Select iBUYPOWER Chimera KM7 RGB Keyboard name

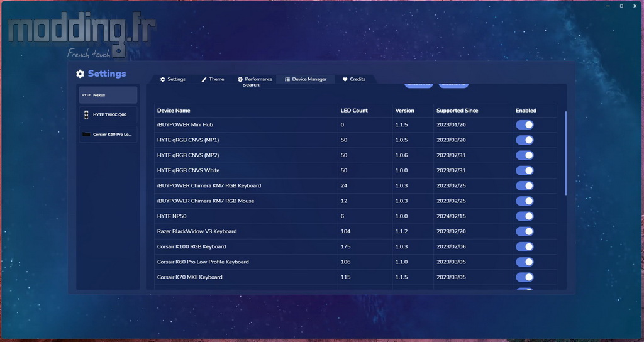tap(209, 185)
